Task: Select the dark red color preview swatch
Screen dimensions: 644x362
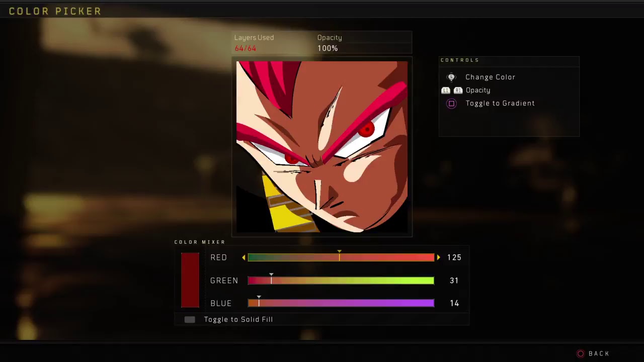Action: (x=190, y=280)
